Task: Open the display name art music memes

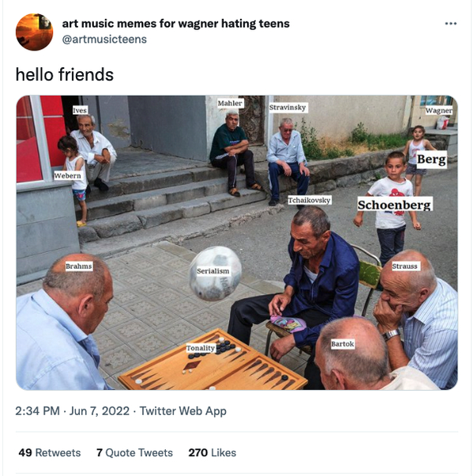Action: pos(175,24)
